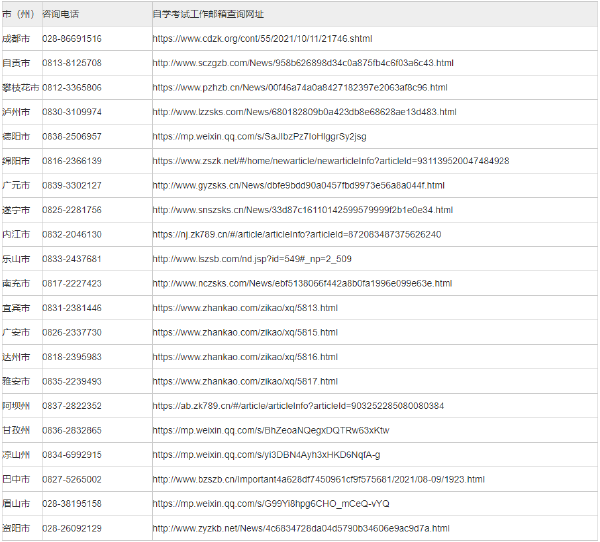Image resolution: width=600 pixels, height=542 pixels.
Task: Select the 成都市 phone number 028-86691516
Action: (72, 39)
